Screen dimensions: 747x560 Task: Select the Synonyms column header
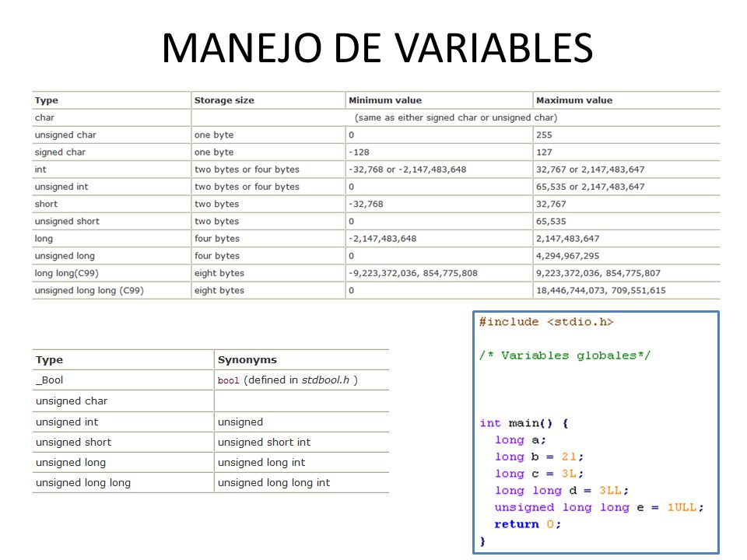point(247,359)
